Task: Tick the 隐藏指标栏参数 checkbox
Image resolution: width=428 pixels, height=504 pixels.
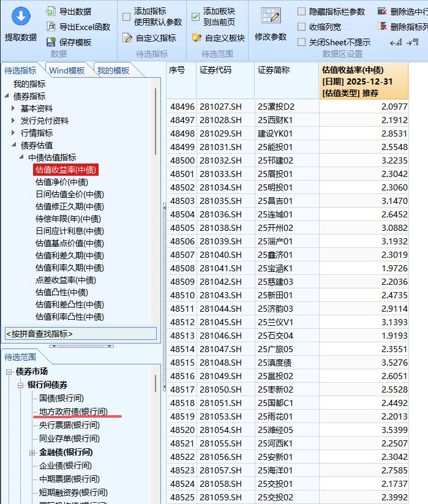Action: [302, 12]
